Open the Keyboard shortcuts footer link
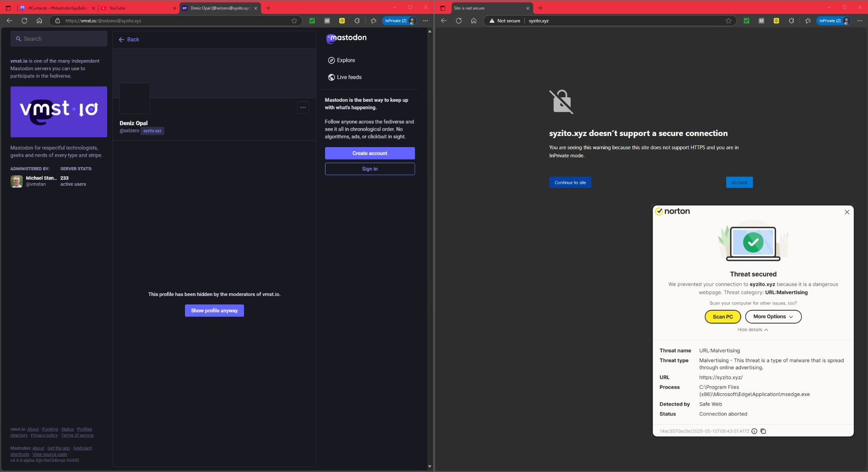This screenshot has width=868, height=472. coord(51,451)
